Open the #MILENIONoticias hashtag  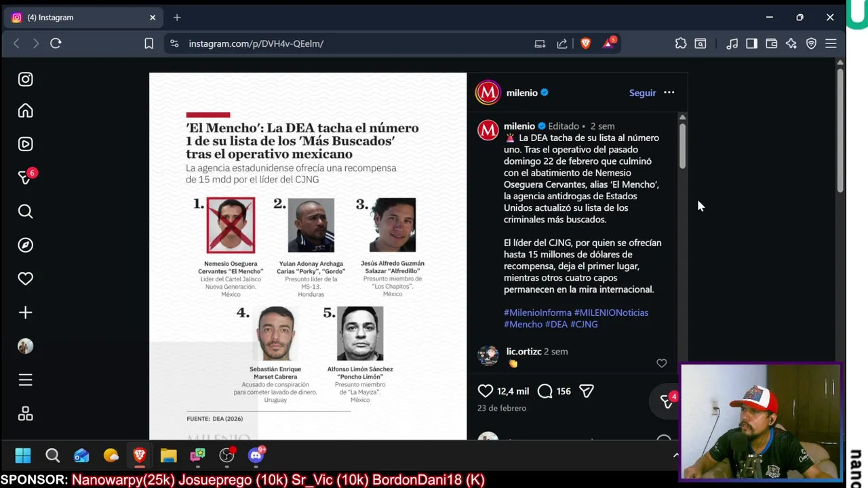[x=611, y=312]
